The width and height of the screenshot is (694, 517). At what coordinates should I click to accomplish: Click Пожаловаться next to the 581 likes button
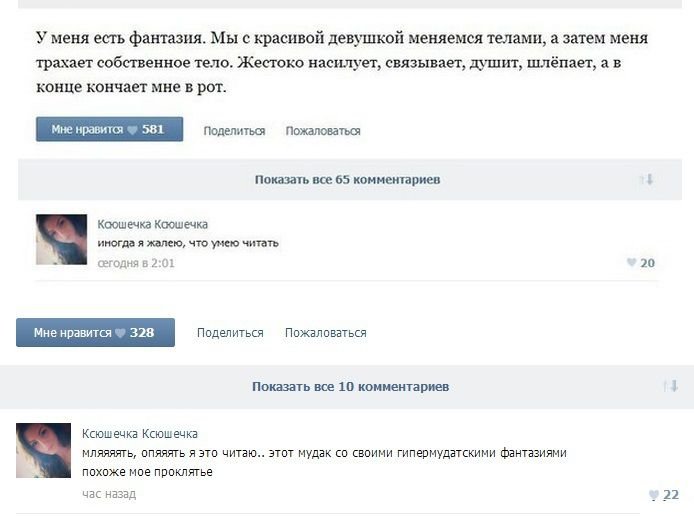(x=323, y=131)
